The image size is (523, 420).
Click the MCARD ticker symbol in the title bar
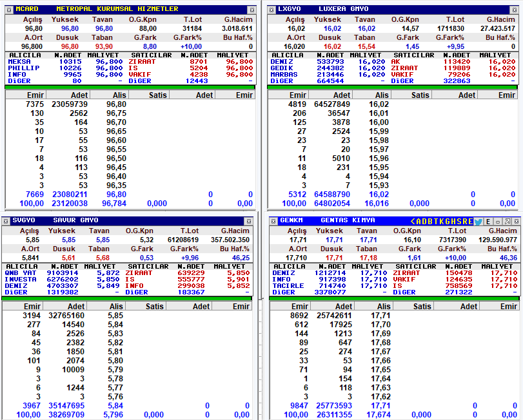(x=27, y=9)
